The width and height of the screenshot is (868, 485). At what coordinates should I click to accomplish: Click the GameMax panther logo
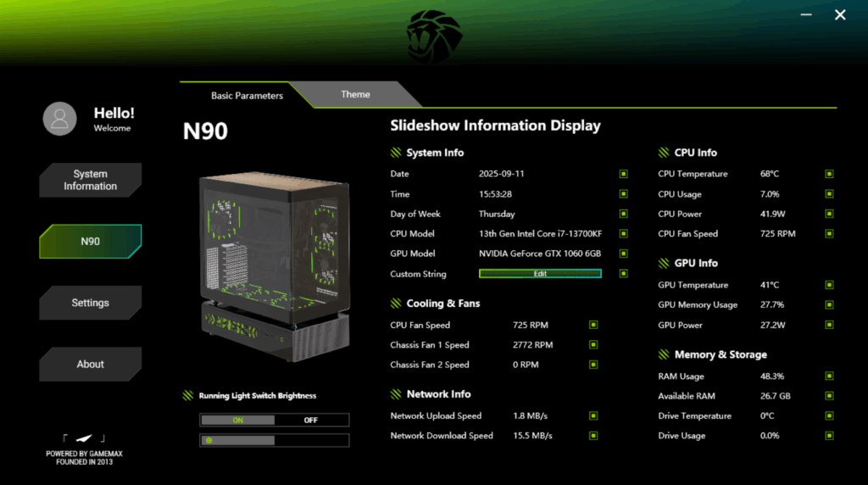click(435, 36)
